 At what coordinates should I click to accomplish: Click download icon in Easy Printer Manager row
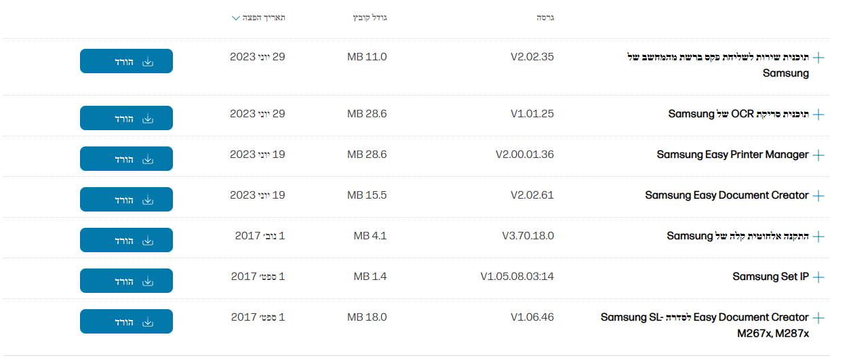148,159
